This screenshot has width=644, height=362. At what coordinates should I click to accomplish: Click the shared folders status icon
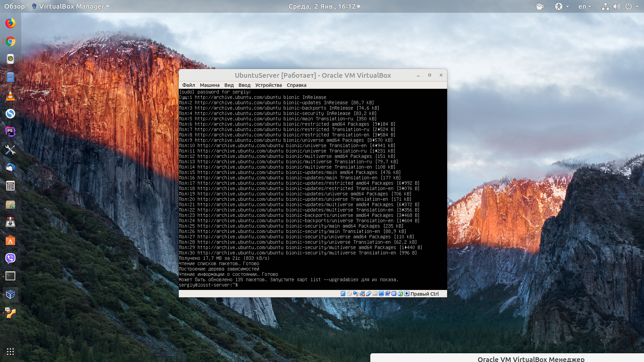375,294
